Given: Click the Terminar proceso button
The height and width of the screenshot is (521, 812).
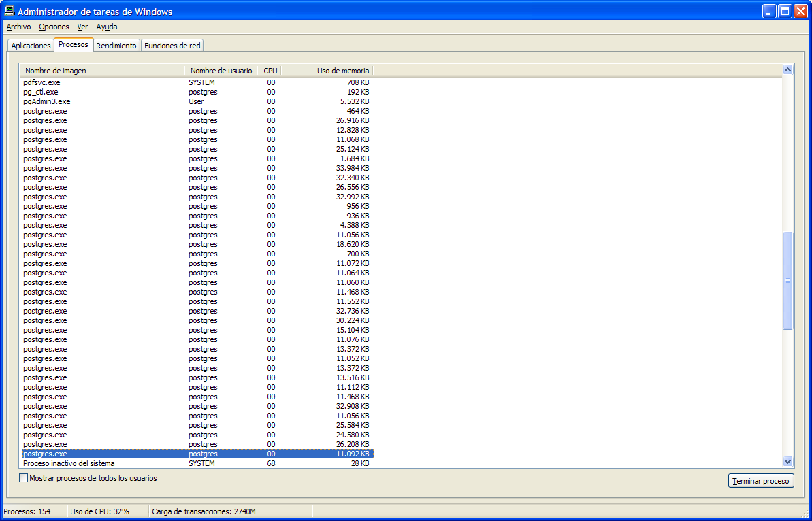Looking at the screenshot, I should pos(761,481).
